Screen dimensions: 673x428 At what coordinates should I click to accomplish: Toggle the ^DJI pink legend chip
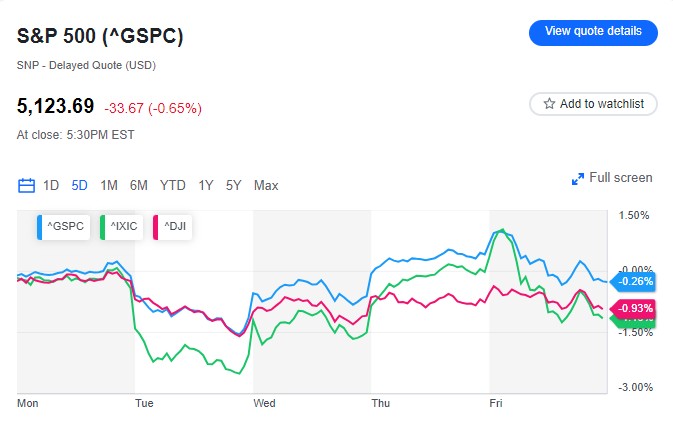click(x=172, y=228)
